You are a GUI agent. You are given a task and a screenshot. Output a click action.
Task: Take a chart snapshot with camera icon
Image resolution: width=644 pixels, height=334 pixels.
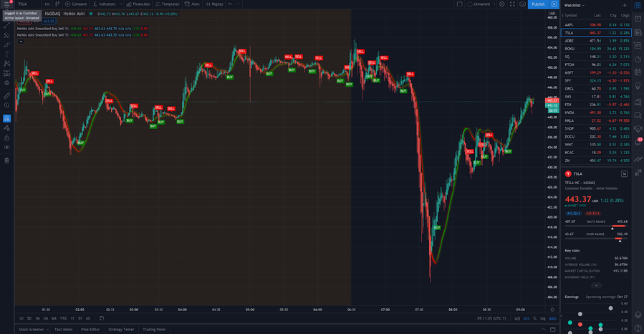pos(522,4)
